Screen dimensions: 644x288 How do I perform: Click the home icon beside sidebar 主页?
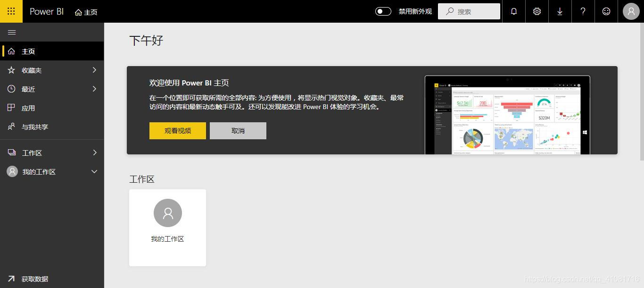pos(11,51)
